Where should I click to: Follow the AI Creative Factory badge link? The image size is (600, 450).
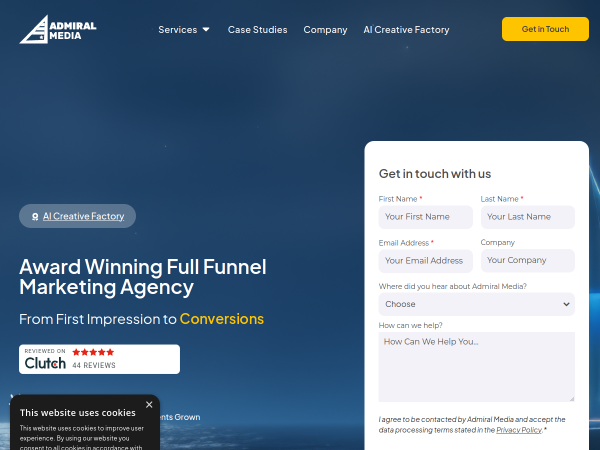83,216
